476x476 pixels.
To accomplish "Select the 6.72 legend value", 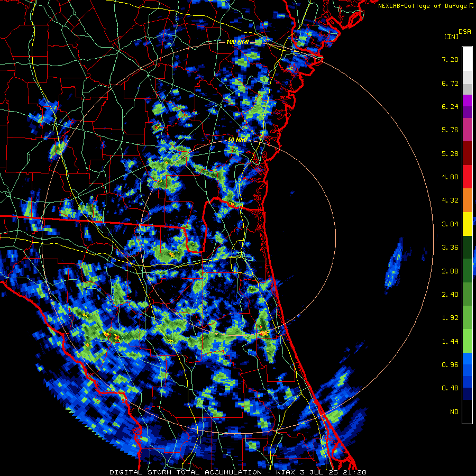I will [450, 83].
